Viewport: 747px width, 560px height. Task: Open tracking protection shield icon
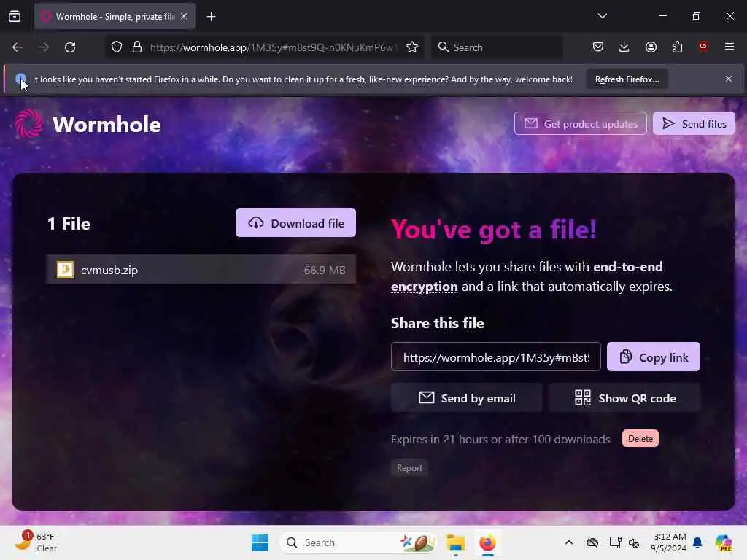(117, 47)
